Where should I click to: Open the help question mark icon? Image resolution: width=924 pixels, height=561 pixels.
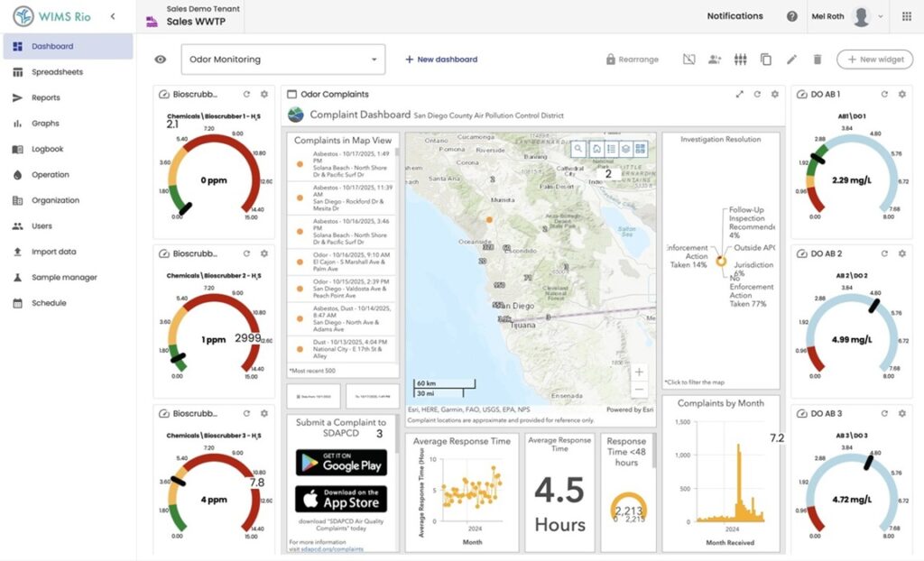pyautogui.click(x=792, y=16)
